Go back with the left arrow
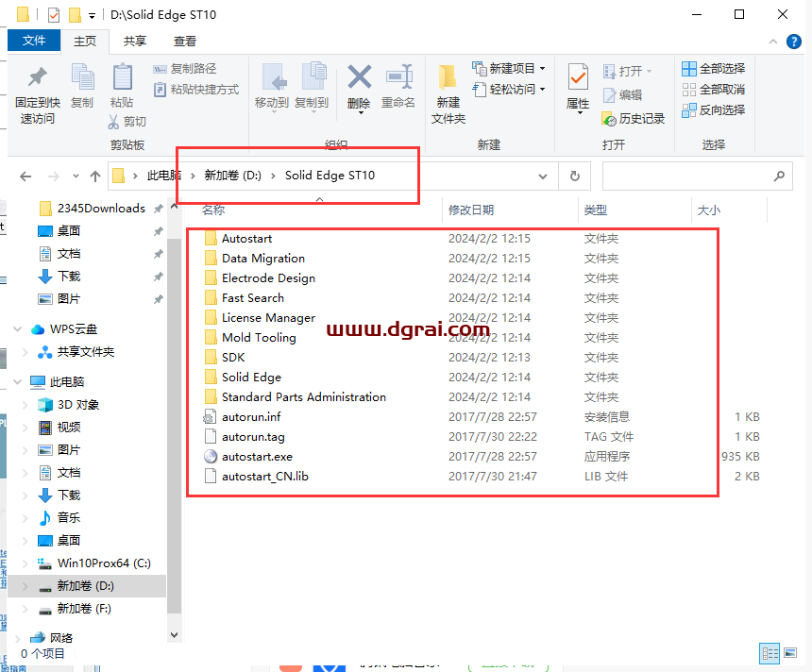This screenshot has height=672, width=812. point(25,176)
